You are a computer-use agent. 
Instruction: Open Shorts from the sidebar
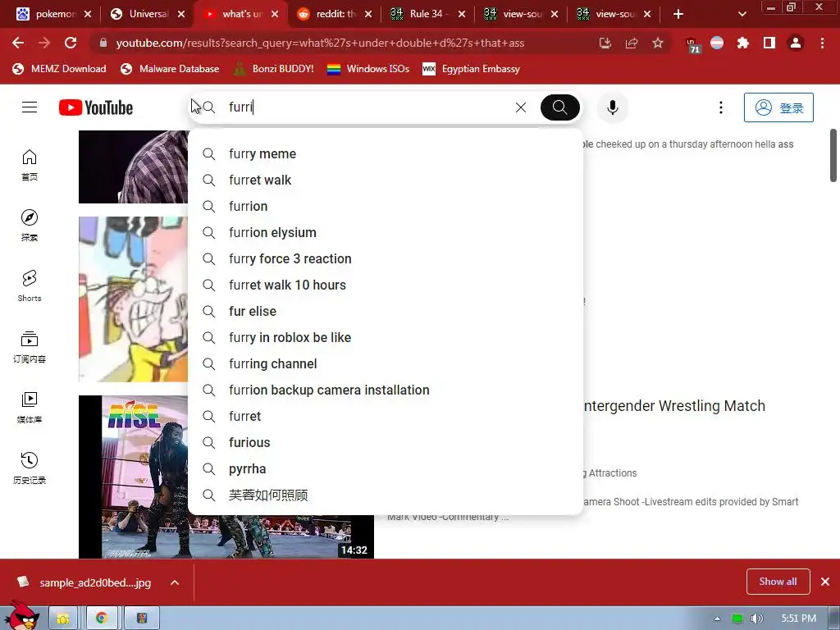coord(30,286)
